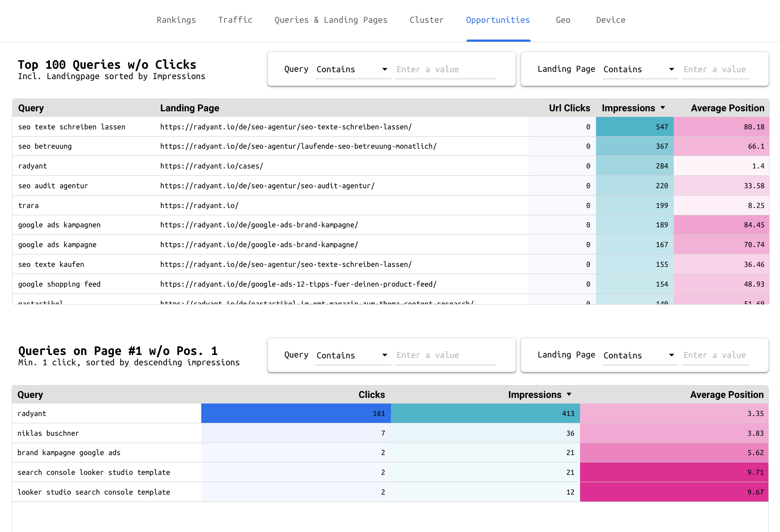Click 'Top 100 Queries w/o Clicks' heading
Screen dimensions: 780x532
[107, 64]
